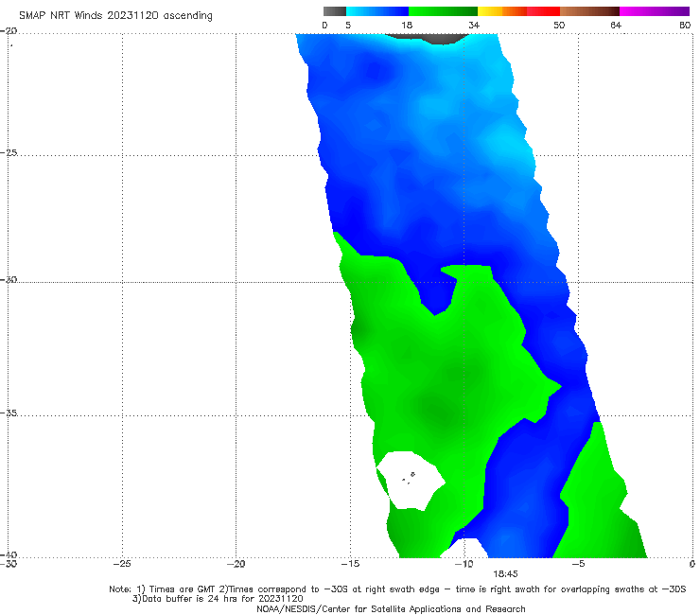Image resolution: width=700 pixels, height=615 pixels.
Task: Click the '18' label under the color bar
Action: point(407,25)
